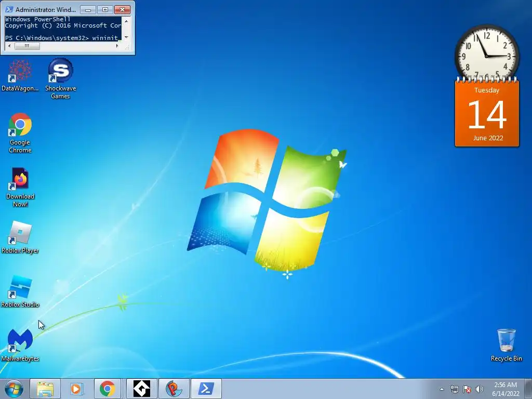532x399 pixels.
Task: Click the calendar gadget showing June 14
Action: 487,114
